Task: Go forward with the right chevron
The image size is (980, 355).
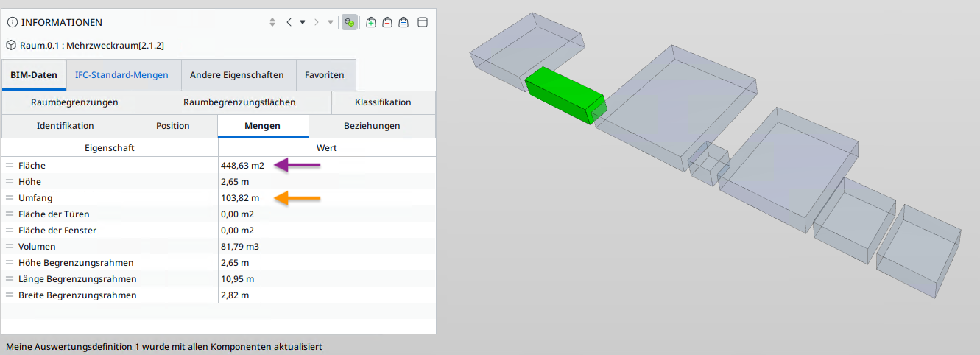Action: tap(317, 22)
